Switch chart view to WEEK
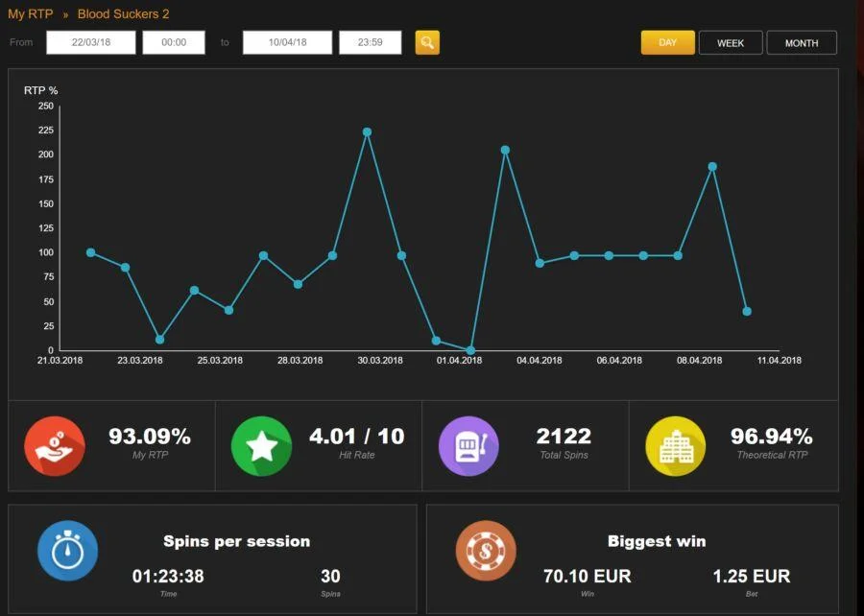Screen dimensions: 864x616 731,42
